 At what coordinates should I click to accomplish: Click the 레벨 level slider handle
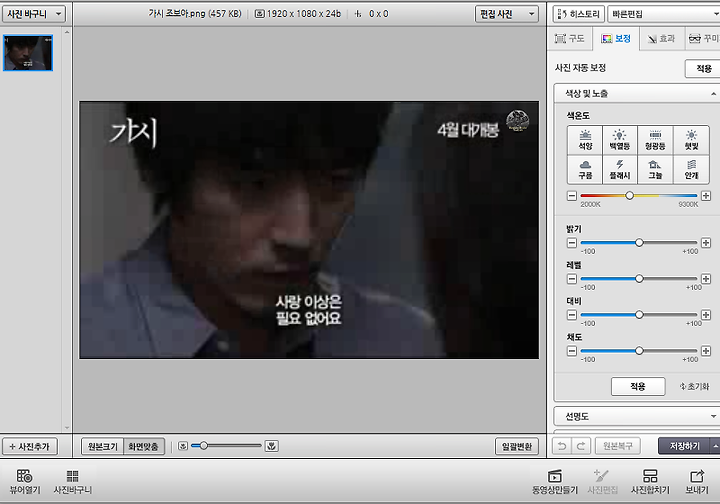coord(639,279)
